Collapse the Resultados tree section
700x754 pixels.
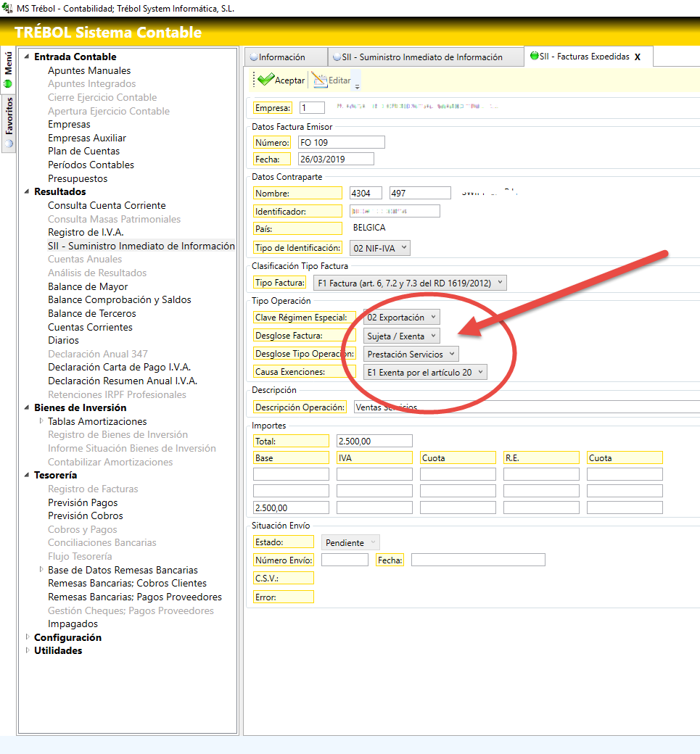pyautogui.click(x=27, y=191)
